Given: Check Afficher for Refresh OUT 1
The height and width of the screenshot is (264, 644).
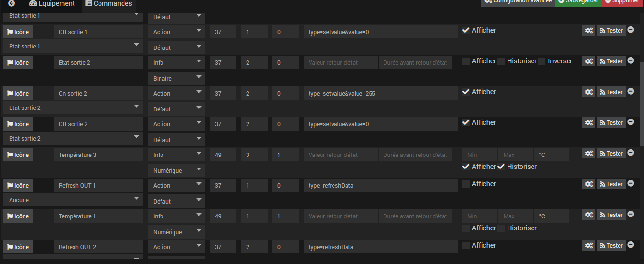Looking at the screenshot, I should (x=466, y=184).
